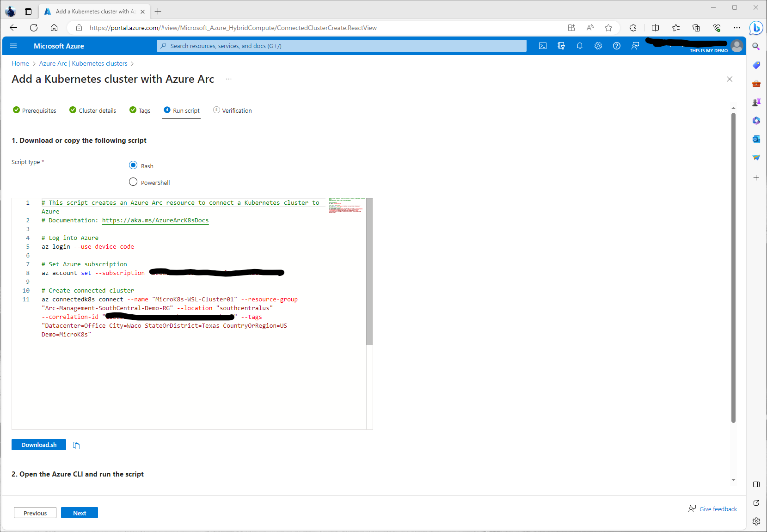The image size is (767, 532).
Task: Click Azure Arc Kubernetes clusters breadcrumb
Action: tap(83, 63)
